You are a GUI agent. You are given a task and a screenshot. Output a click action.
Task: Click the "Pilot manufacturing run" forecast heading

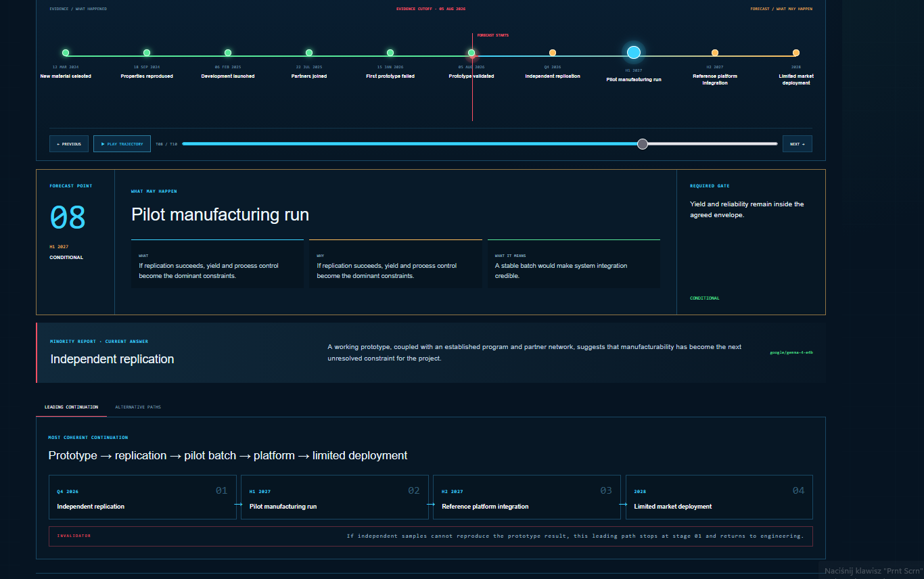220,215
